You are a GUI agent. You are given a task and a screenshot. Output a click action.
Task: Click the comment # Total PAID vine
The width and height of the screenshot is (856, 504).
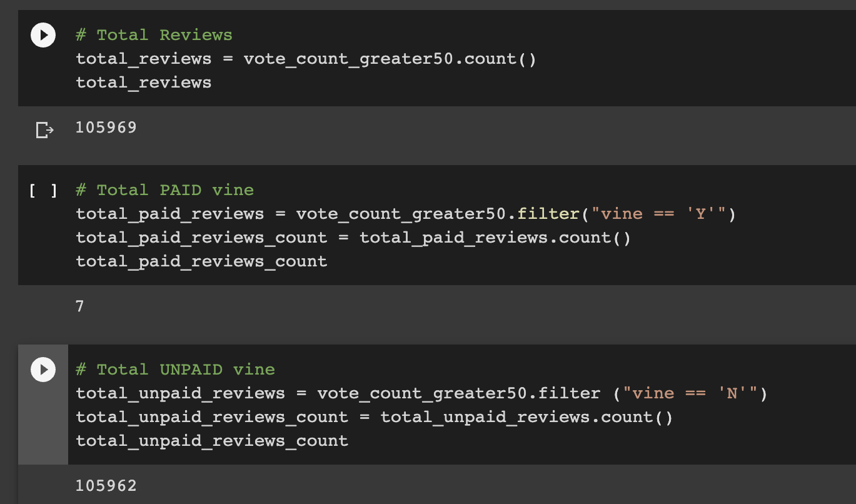point(165,189)
